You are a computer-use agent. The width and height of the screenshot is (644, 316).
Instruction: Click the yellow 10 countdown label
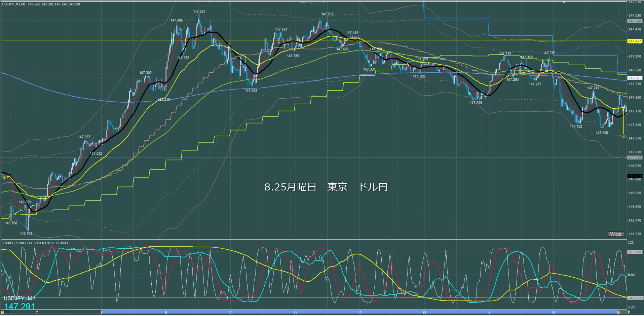pyautogui.click(x=623, y=137)
